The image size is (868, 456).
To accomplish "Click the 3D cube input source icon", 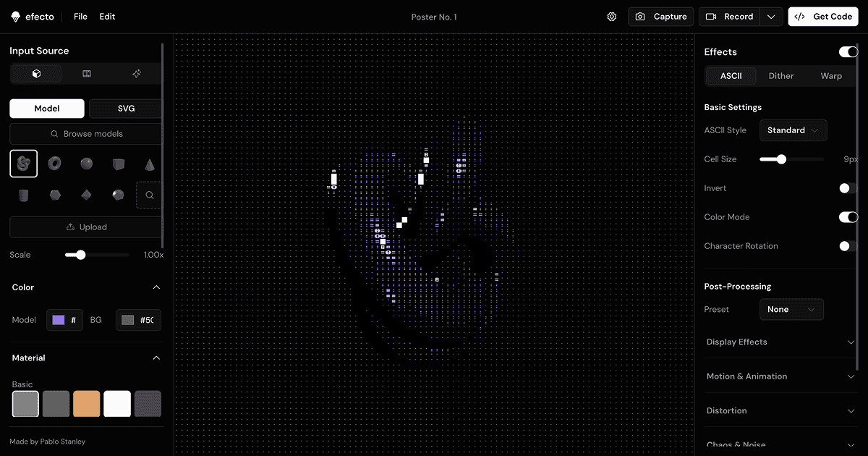I will (36, 74).
